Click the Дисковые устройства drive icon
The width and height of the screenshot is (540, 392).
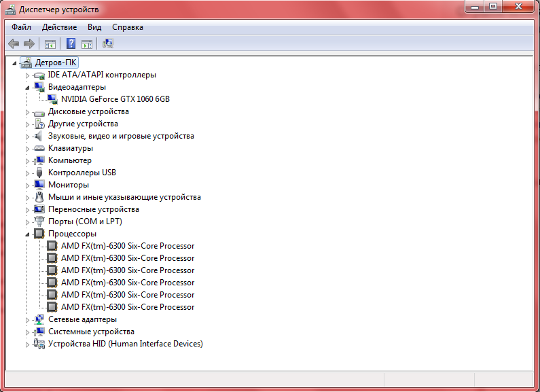coord(39,112)
